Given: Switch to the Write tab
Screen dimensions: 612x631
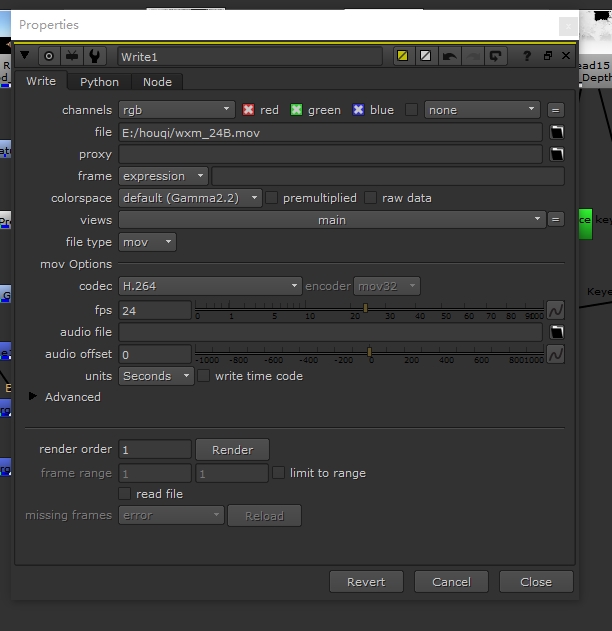Looking at the screenshot, I should 41,81.
